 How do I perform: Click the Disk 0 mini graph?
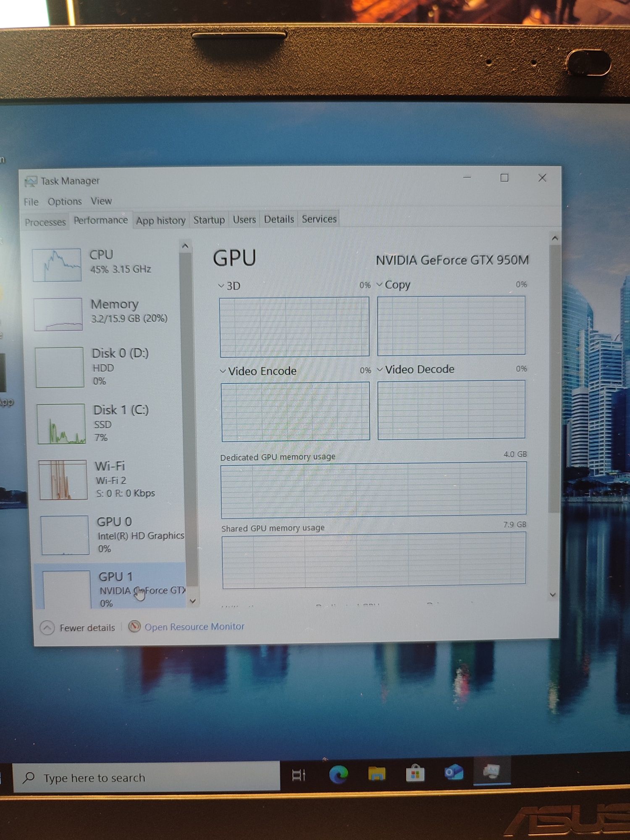coord(60,367)
